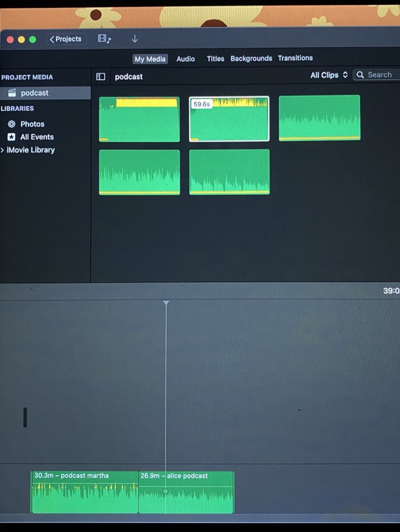Click the magnifying glass search icon

click(x=361, y=75)
